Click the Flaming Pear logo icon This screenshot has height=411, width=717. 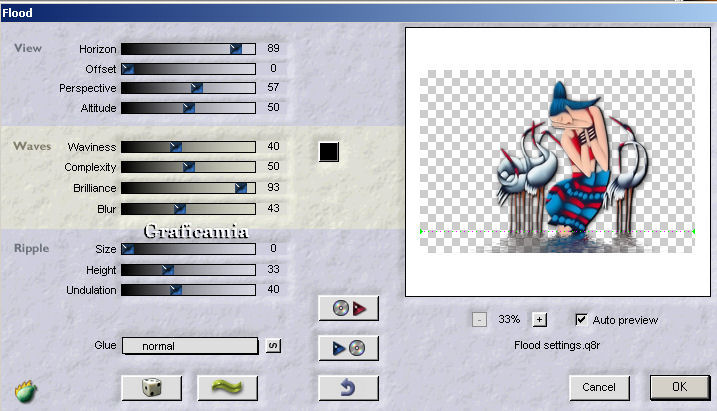tap(26, 392)
